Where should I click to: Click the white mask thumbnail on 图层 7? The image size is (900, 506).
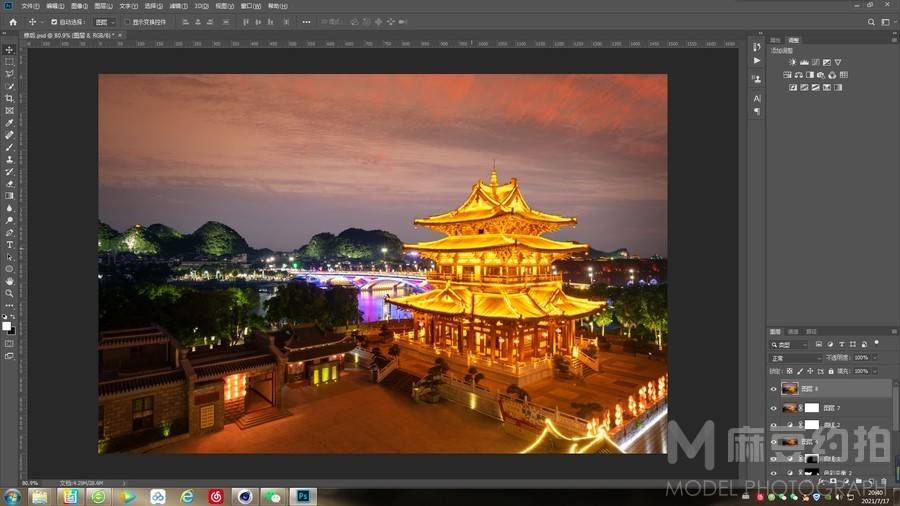tap(812, 408)
